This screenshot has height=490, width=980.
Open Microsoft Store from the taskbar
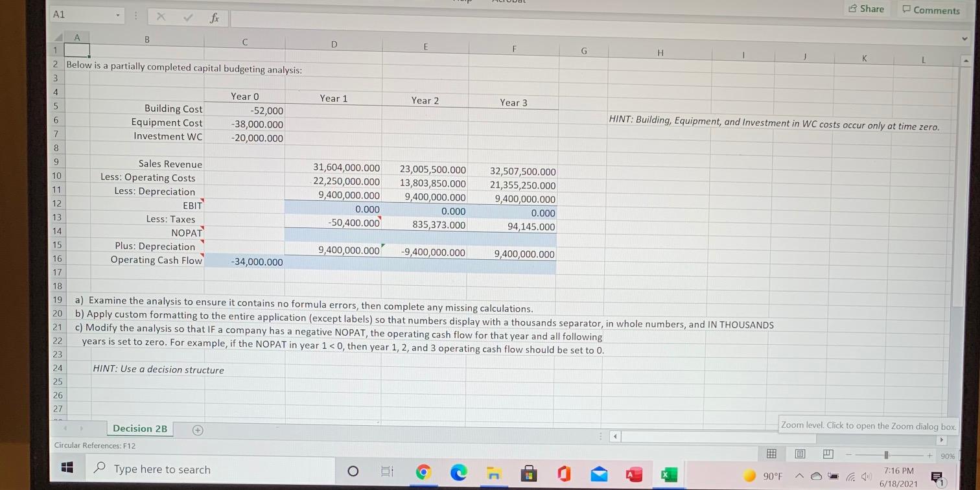(530, 474)
